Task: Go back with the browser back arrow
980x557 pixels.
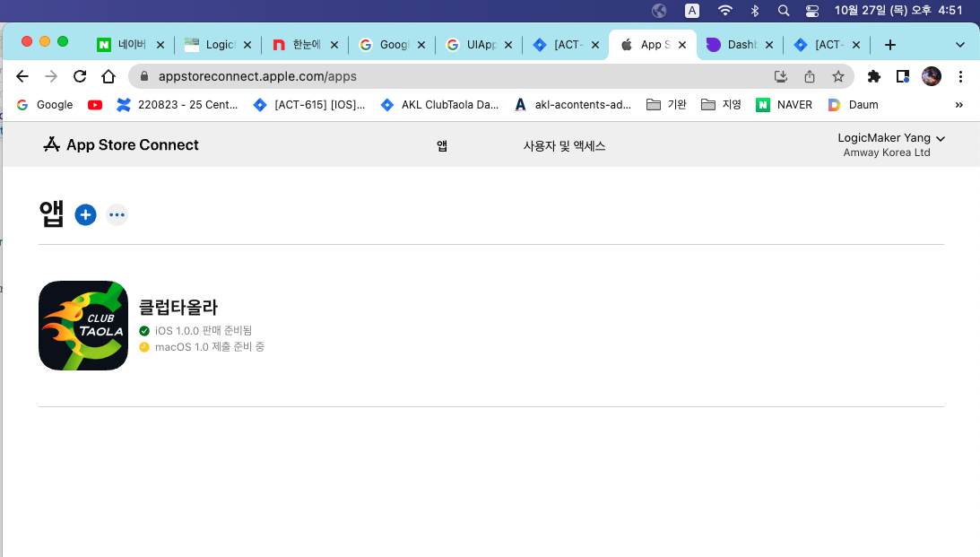Action: coord(22,76)
